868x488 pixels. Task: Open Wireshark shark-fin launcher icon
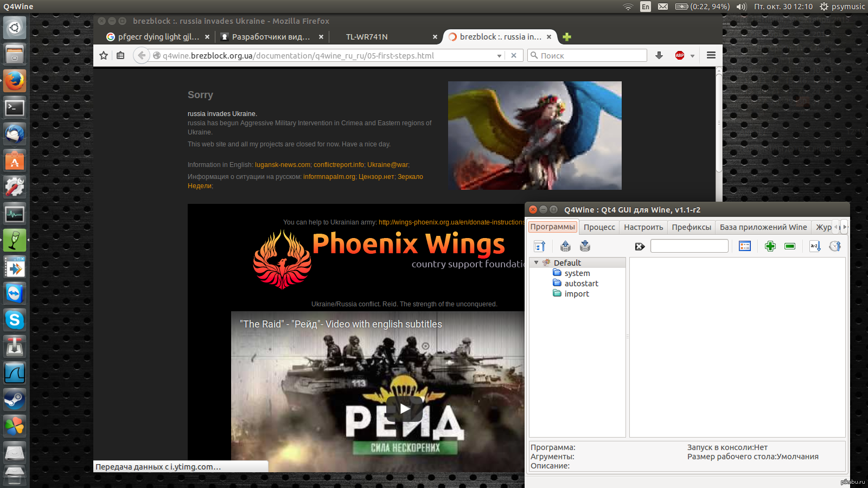coord(15,373)
